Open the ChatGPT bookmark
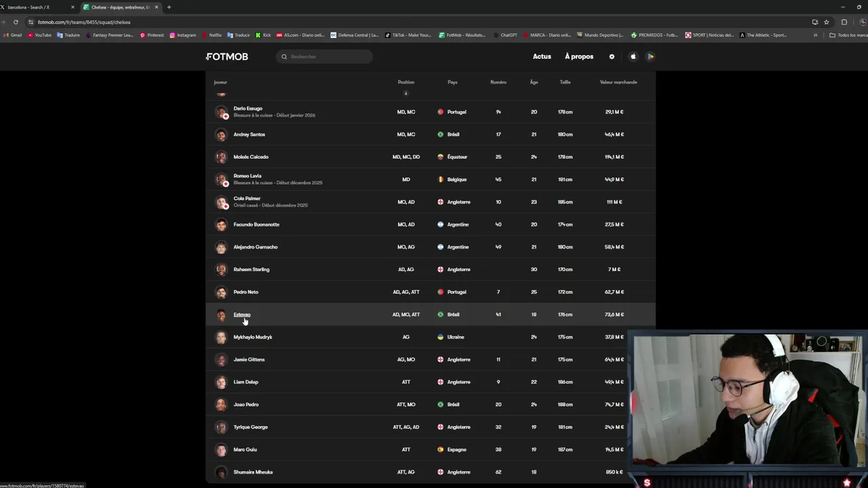 (x=505, y=35)
